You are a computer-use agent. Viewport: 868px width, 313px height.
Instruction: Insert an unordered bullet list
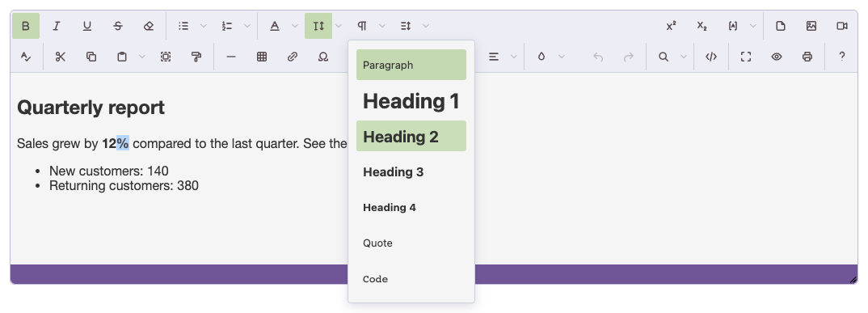coord(183,26)
